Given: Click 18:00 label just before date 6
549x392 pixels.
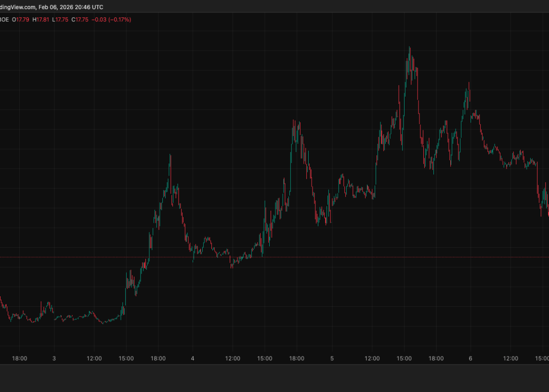Looking at the screenshot, I should [x=436, y=358].
